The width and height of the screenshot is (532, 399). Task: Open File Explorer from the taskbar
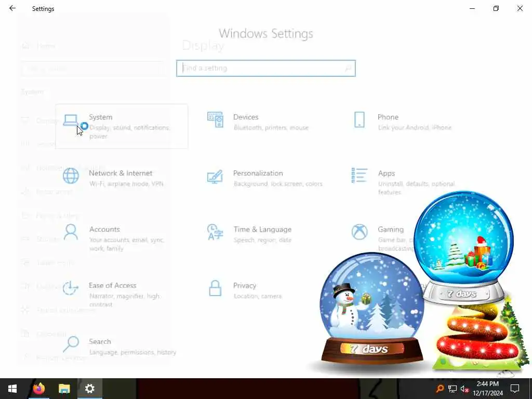tap(64, 389)
